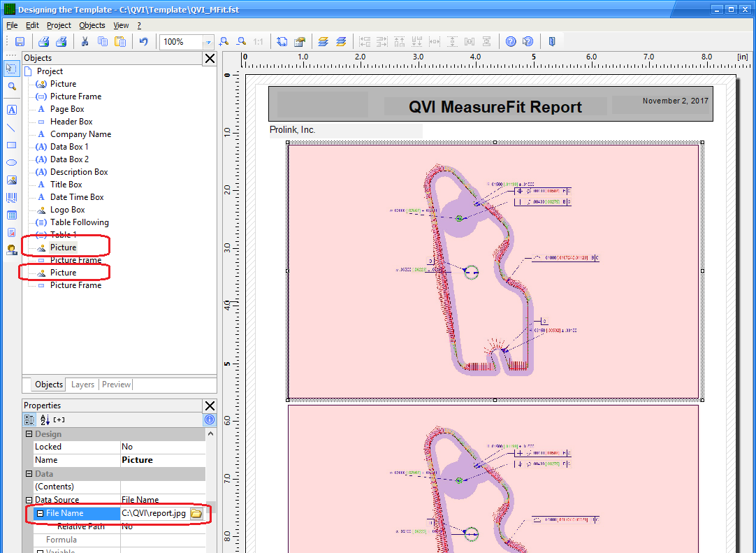Viewport: 756px width, 553px height.
Task: Paste from the clipboard icon
Action: pos(120,42)
